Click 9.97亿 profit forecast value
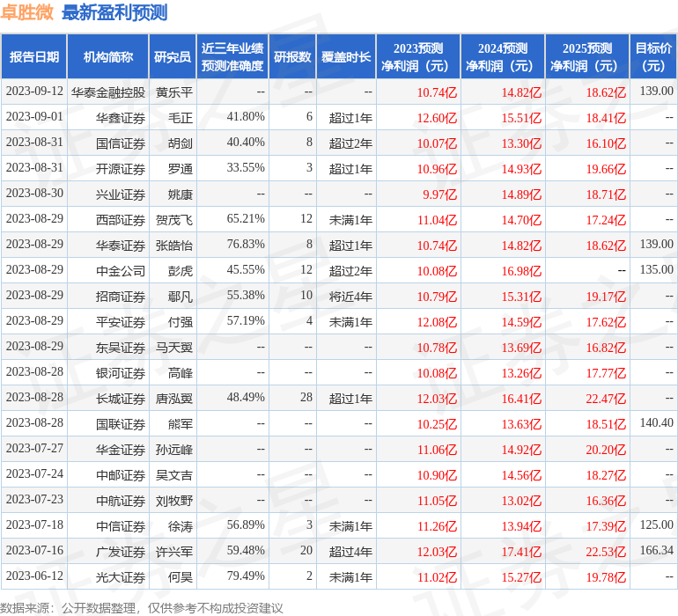This screenshot has height=616, width=678. click(439, 194)
